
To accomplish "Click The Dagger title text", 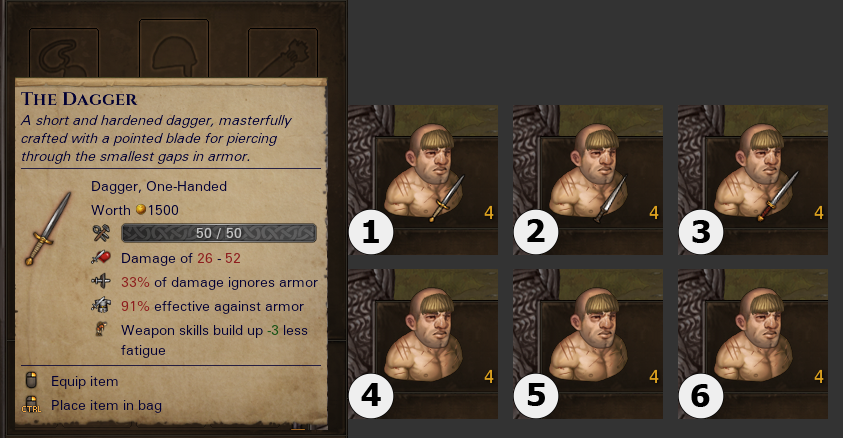I will 79,99.
